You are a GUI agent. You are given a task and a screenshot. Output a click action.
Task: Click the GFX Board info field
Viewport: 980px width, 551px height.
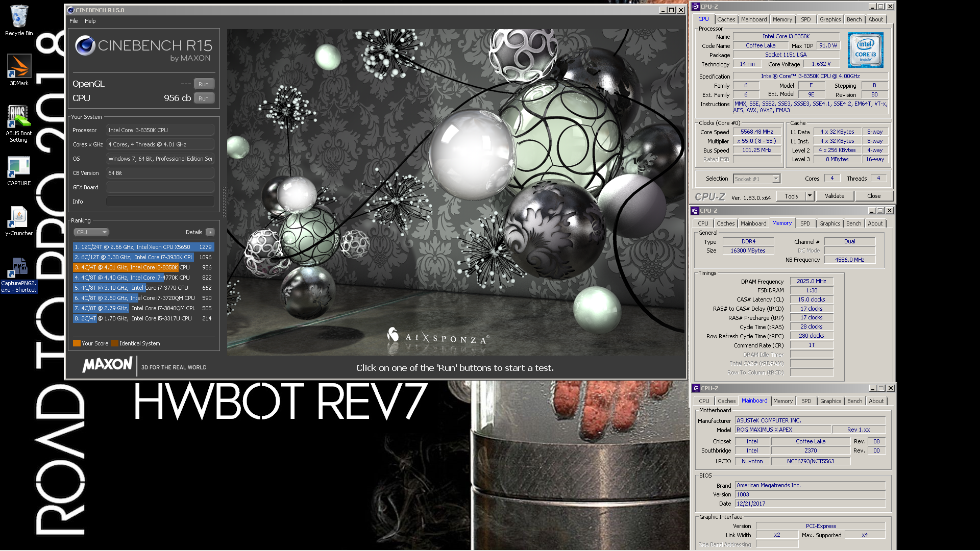pyautogui.click(x=160, y=187)
